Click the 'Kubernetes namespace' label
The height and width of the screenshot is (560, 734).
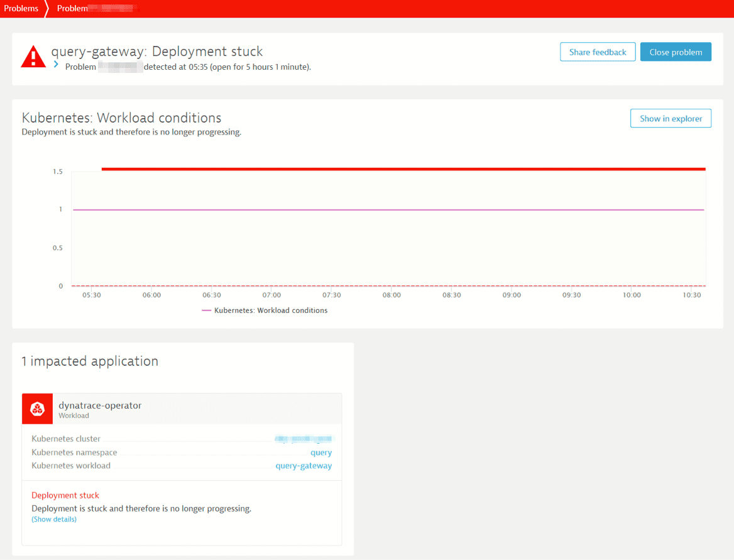74,453
